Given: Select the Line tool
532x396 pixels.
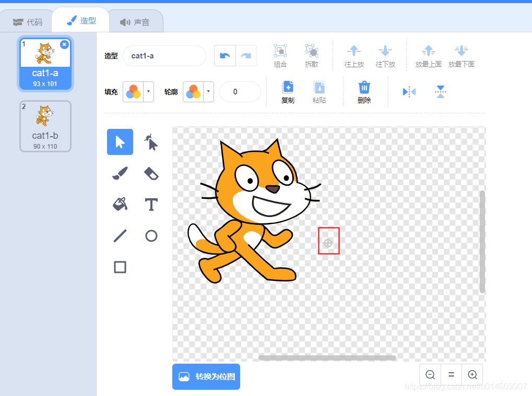Looking at the screenshot, I should (120, 236).
